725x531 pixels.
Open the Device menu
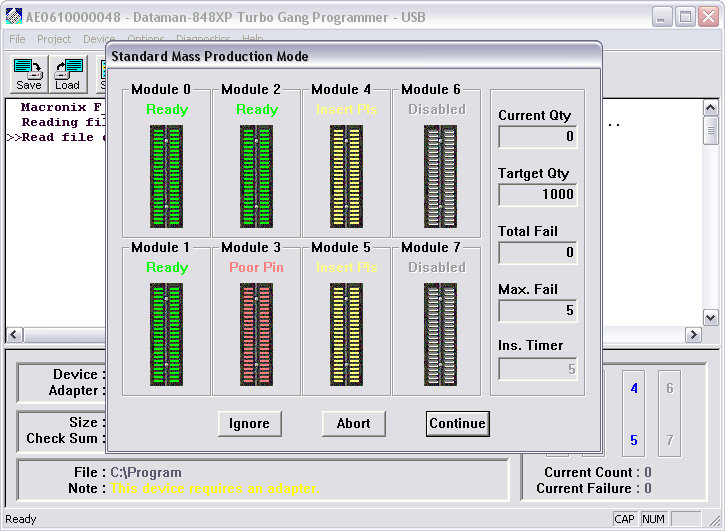[99, 39]
